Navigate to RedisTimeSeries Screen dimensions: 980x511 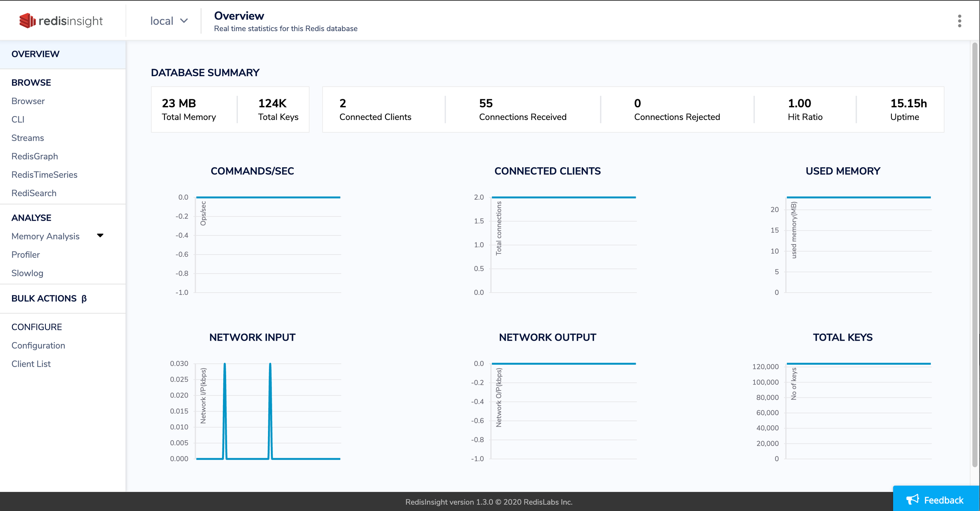(44, 175)
